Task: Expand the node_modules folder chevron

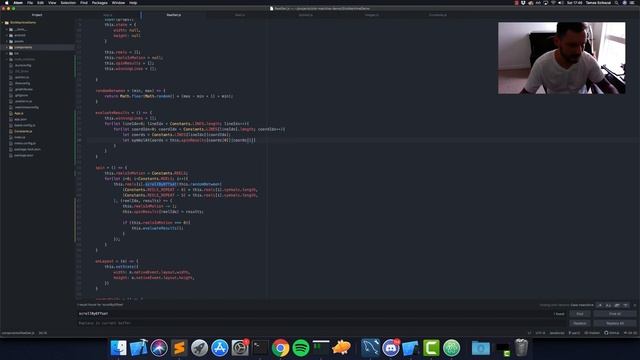Action: 7,59
